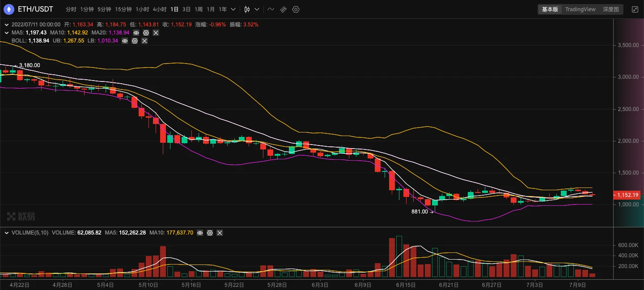Switch to TradingView chart mode
Image resolution: width=644 pixels, height=290 pixels.
point(580,9)
